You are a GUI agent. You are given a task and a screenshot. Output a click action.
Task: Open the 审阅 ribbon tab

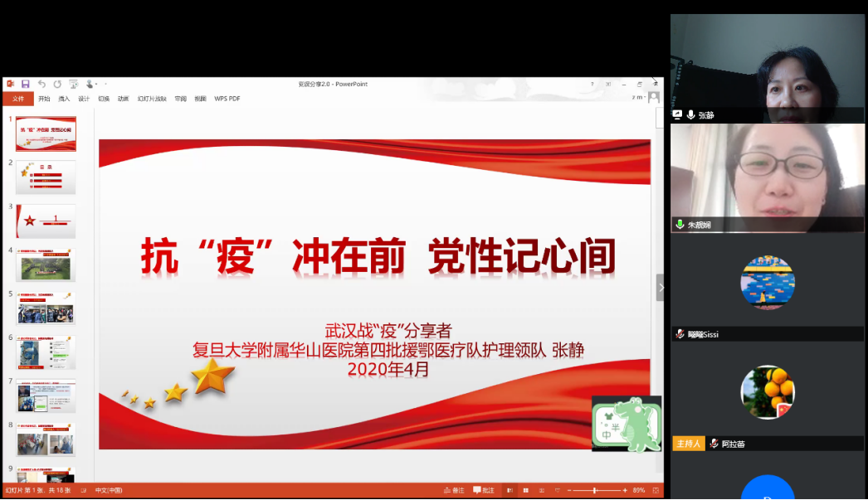point(180,99)
